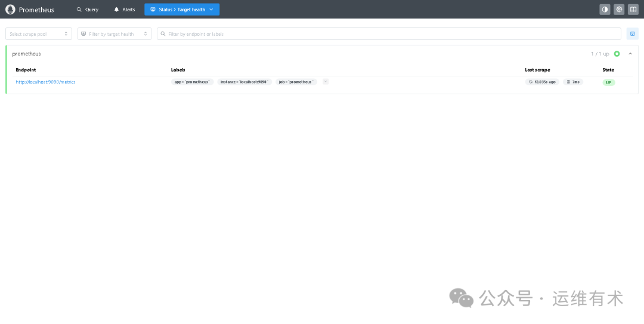Image resolution: width=644 pixels, height=324 pixels.
Task: Click the bell icon beside Alerts
Action: coord(117,10)
